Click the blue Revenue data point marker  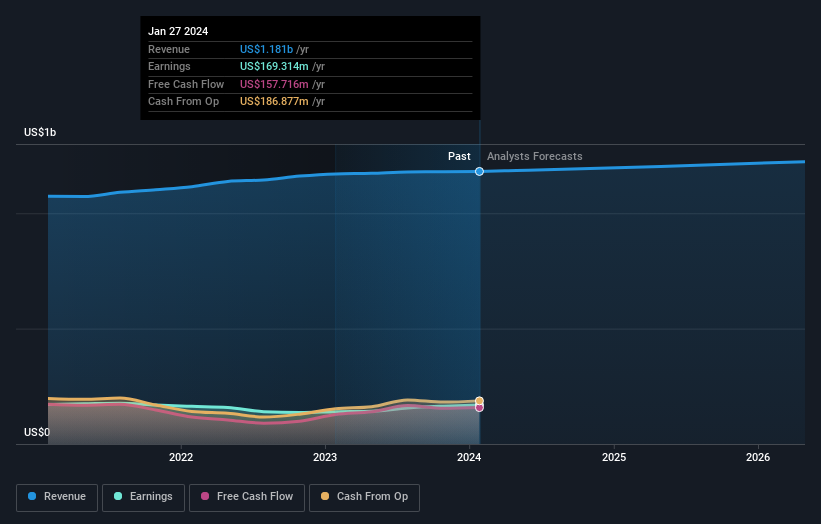[x=479, y=172]
